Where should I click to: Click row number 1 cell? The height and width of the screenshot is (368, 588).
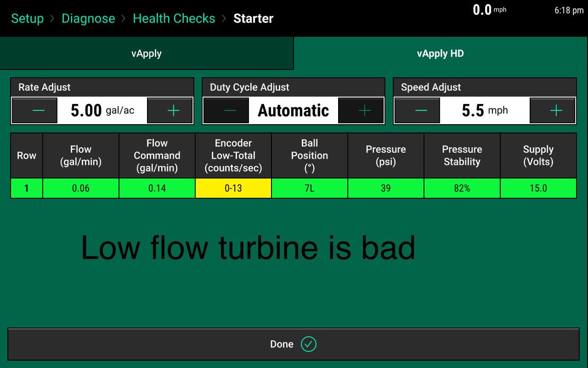[x=26, y=188]
